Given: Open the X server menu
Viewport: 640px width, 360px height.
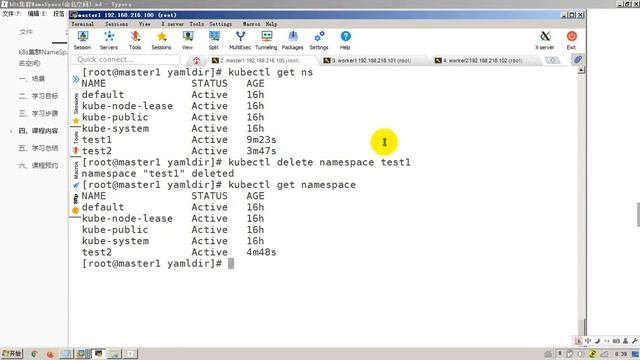Looking at the screenshot, I should point(173,24).
